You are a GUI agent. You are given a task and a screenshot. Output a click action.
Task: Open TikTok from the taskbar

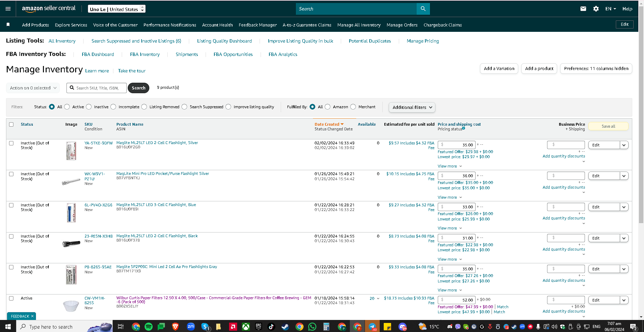pos(271,327)
